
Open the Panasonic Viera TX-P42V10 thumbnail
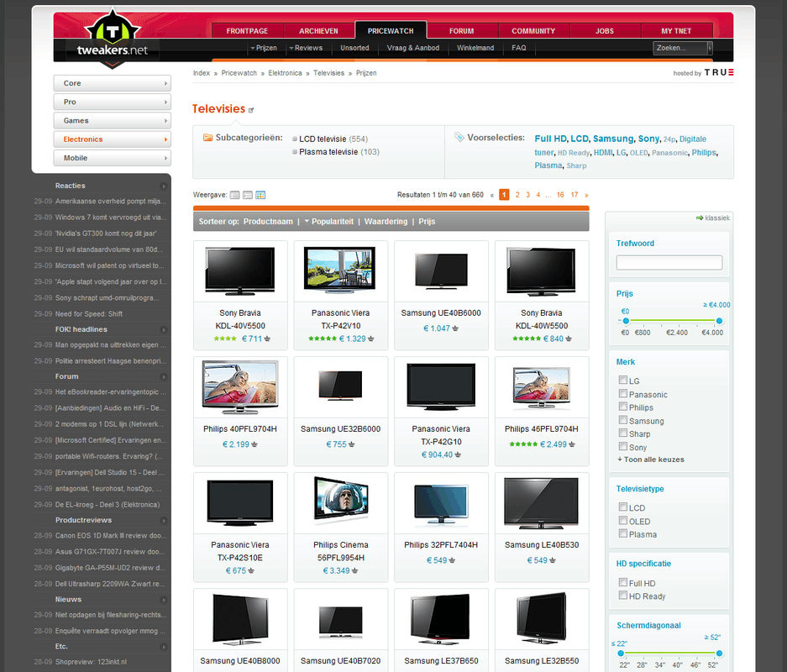(340, 270)
